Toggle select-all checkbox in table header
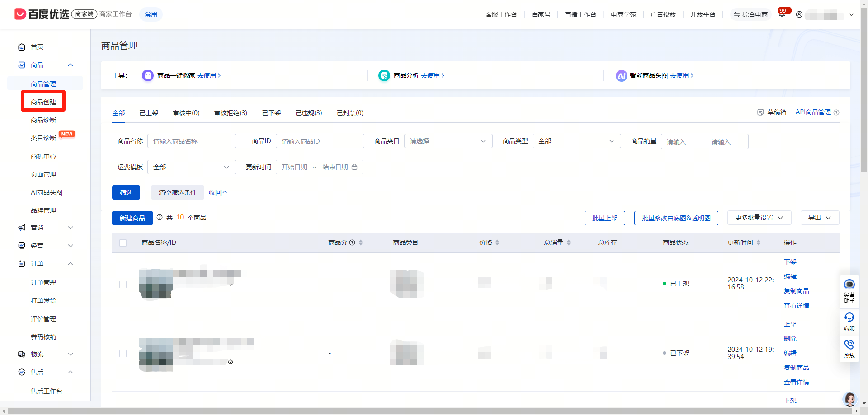Viewport: 868px width, 415px height. [x=123, y=243]
